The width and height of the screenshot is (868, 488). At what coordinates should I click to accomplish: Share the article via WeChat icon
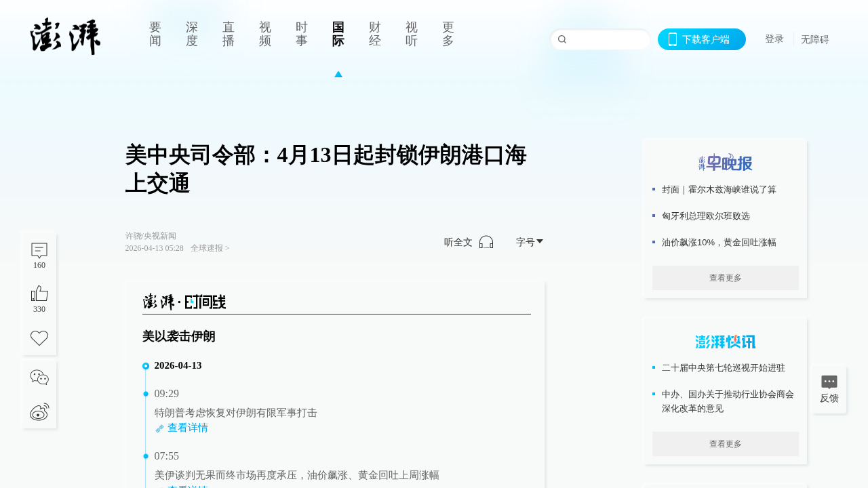tap(39, 378)
